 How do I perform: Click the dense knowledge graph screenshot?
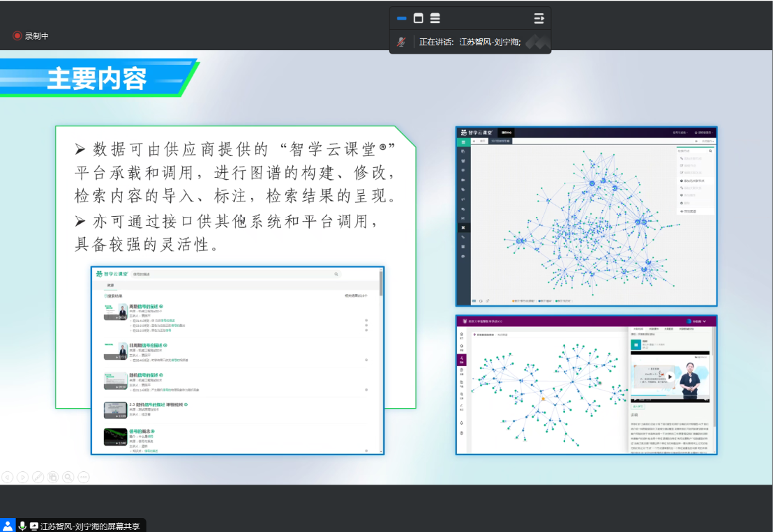[586, 216]
